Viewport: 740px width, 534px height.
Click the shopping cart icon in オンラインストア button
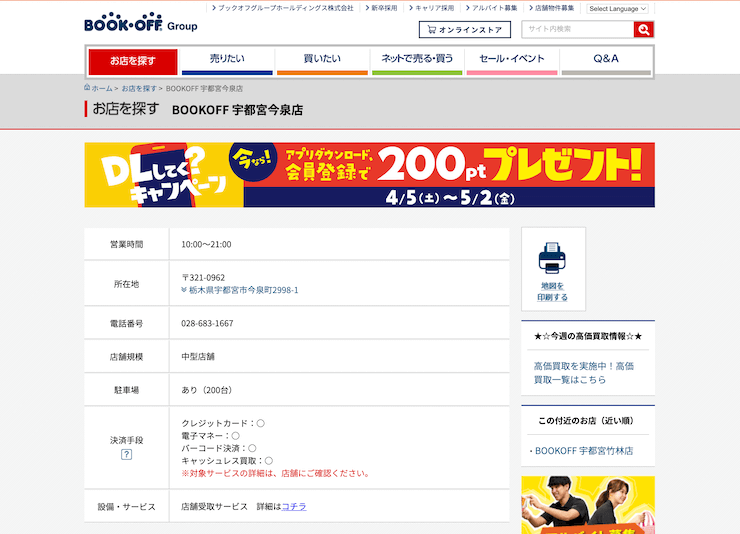431,29
